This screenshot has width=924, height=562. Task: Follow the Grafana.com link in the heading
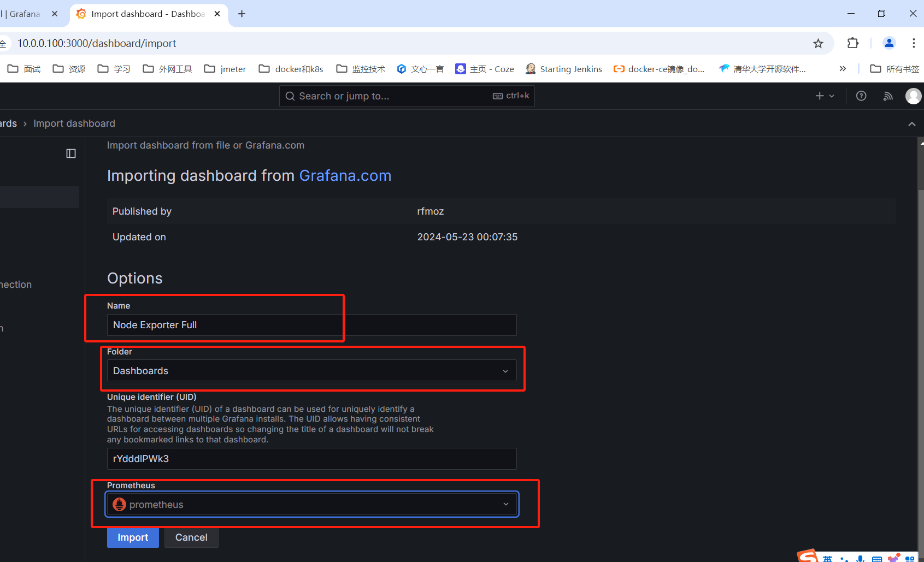[x=345, y=176]
